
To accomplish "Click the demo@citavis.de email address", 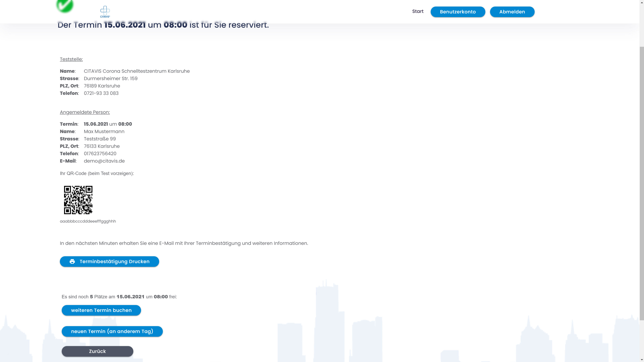I will coord(104,161).
